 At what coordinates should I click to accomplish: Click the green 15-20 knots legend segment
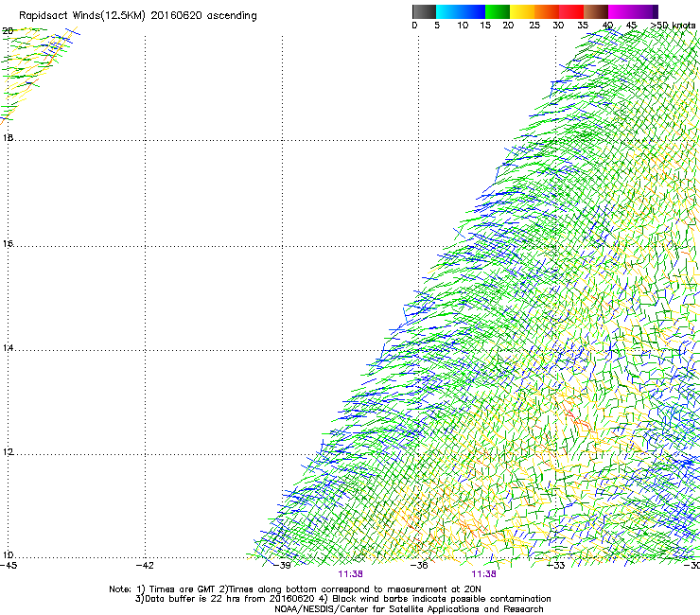[498, 11]
